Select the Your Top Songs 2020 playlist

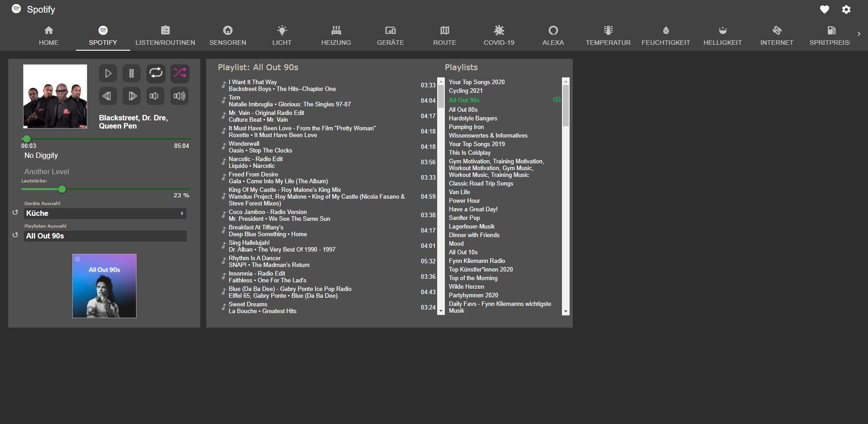coord(476,82)
